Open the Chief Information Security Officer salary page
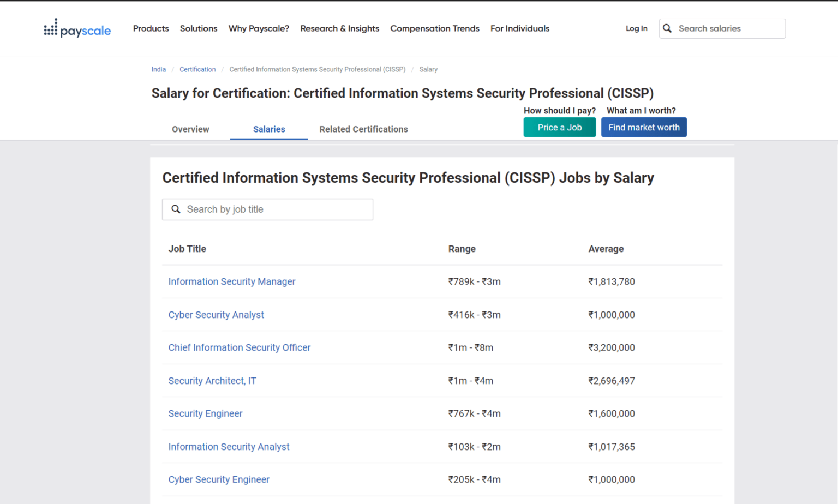The width and height of the screenshot is (838, 504). click(240, 347)
